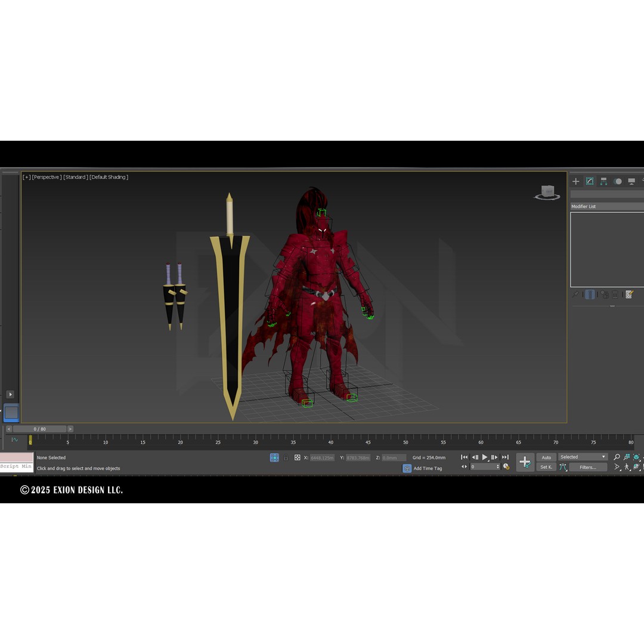The image size is (644, 644).
Task: Toggle Absolute/Offset transform mode
Action: click(x=298, y=458)
